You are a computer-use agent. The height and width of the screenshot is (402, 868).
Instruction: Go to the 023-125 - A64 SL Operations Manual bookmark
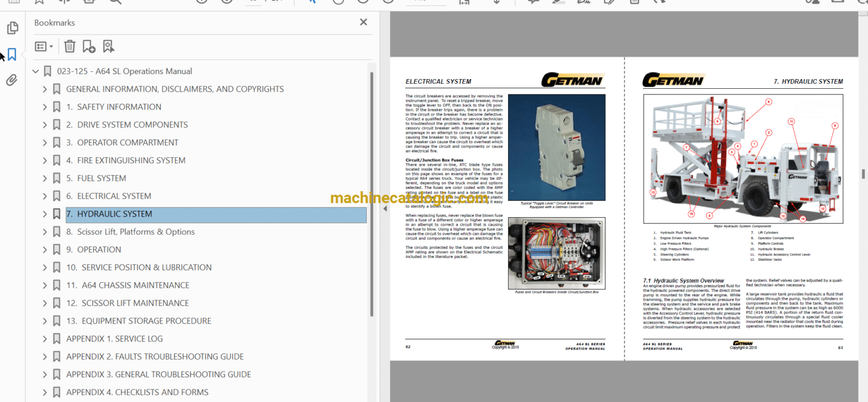(x=124, y=71)
